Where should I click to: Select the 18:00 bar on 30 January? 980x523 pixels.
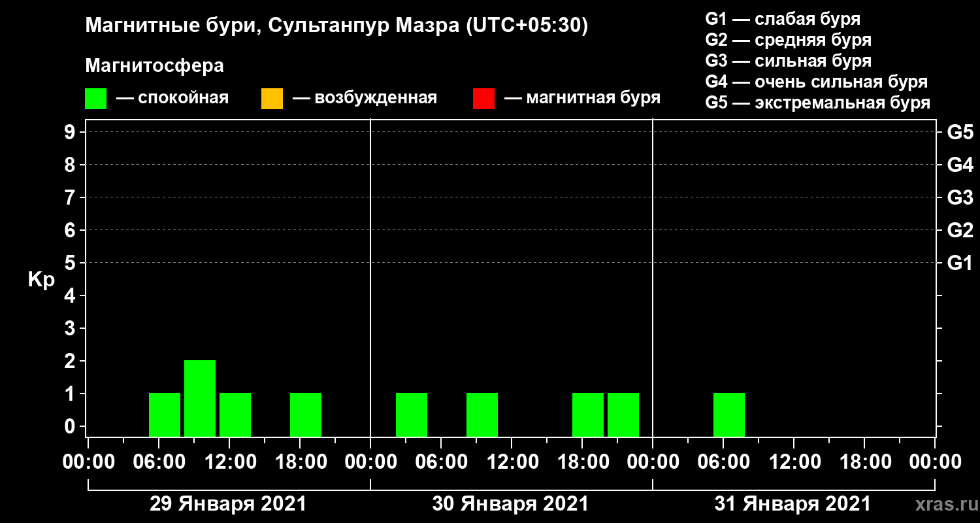coord(588,414)
